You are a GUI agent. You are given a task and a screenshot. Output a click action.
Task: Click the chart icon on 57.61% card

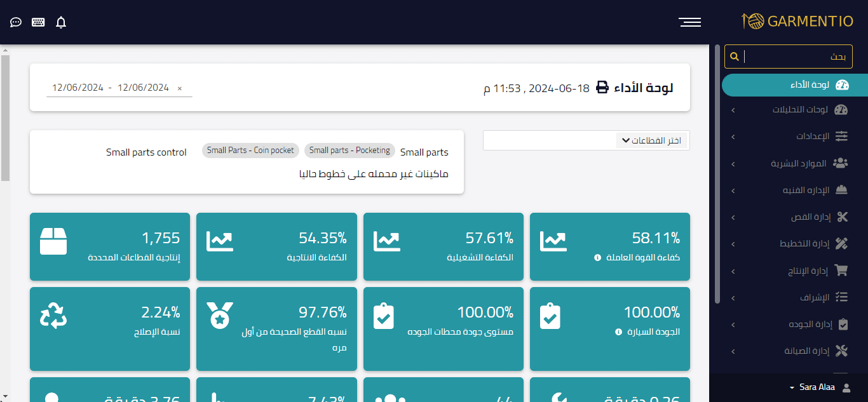387,241
